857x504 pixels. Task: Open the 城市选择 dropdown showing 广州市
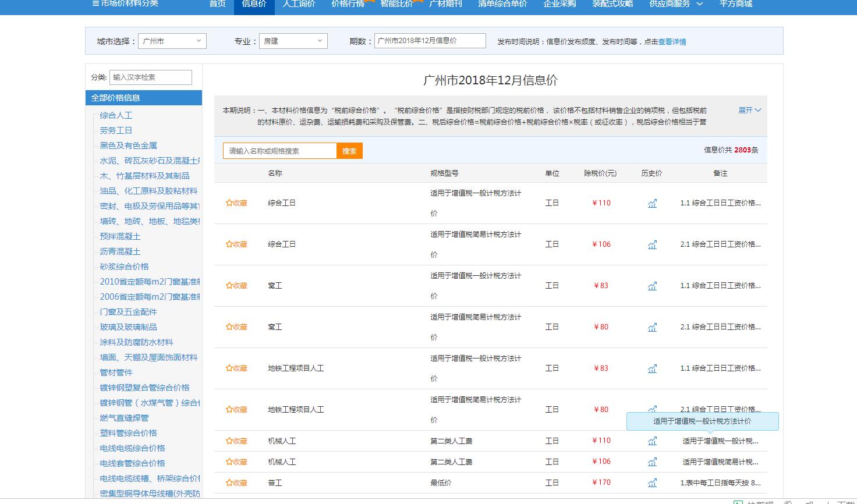172,41
